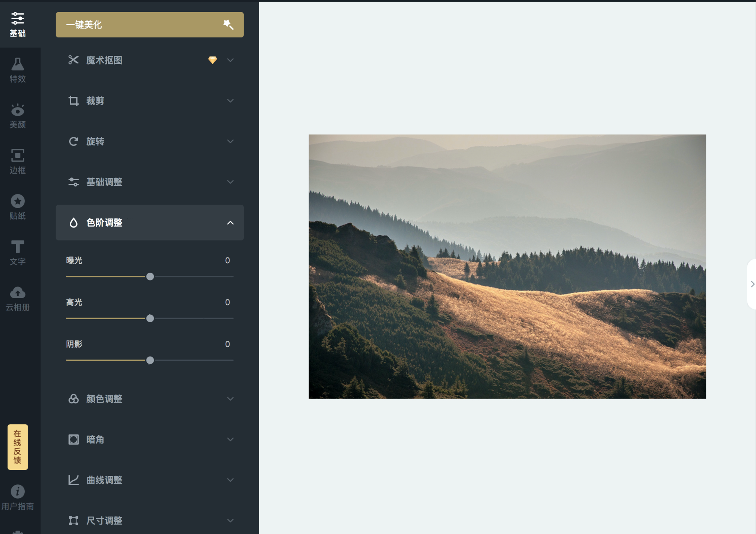The image size is (756, 534).
Task: Collapse the 色阶调整 section chevron
Action: [230, 223]
